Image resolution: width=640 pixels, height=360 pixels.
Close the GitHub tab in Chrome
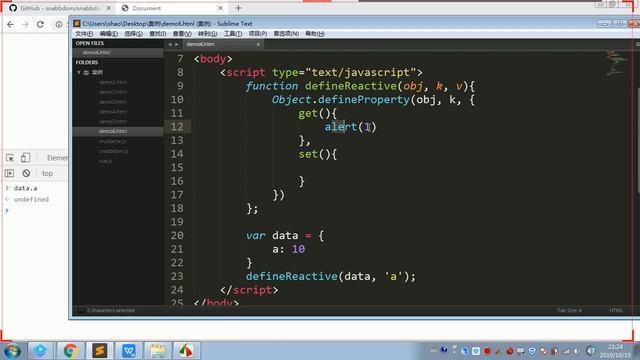coord(109,8)
